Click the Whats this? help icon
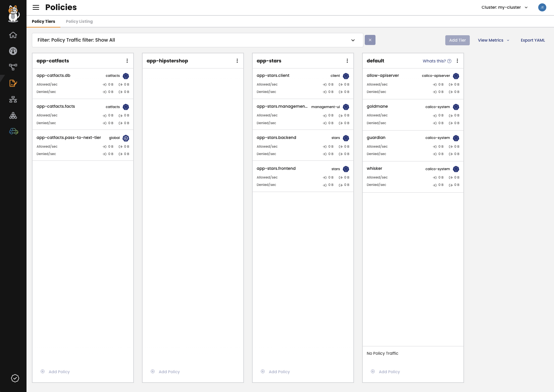554x392 pixels. [x=449, y=61]
